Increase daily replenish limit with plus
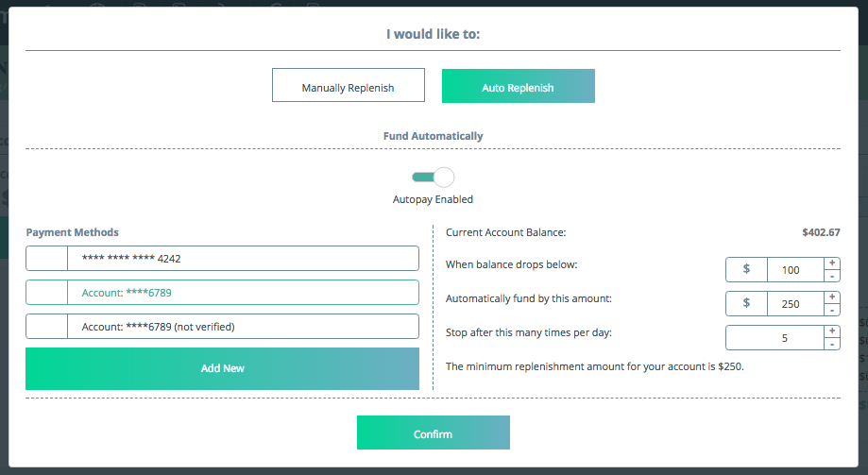This screenshot has width=868, height=475. pos(832,331)
